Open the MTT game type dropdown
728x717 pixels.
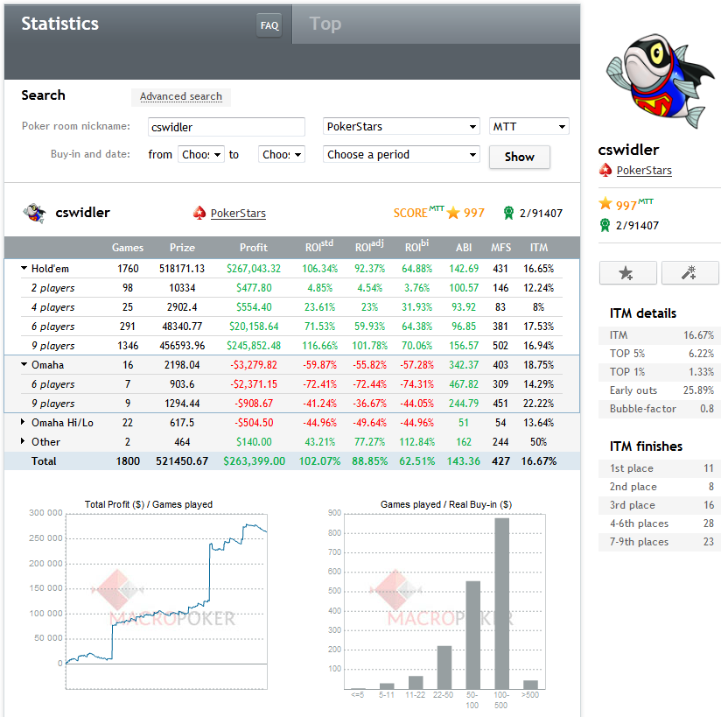pos(528,127)
